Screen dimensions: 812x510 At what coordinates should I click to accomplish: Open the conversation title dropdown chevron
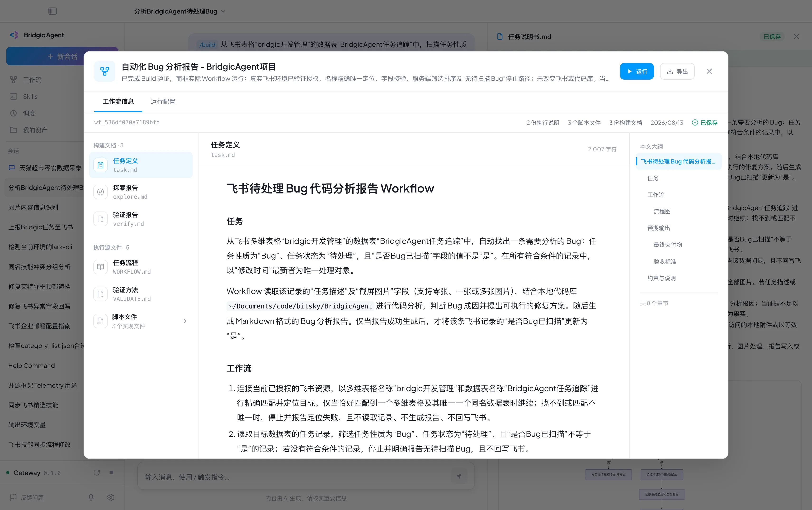(223, 11)
